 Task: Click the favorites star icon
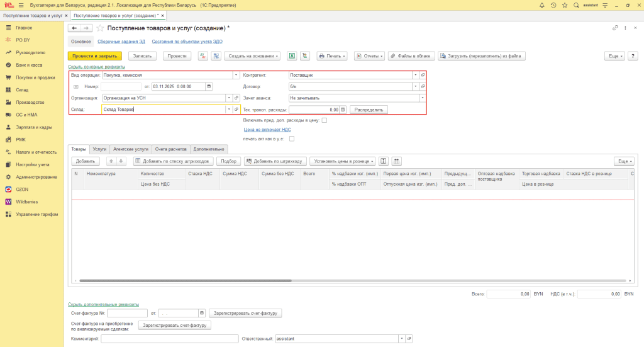pos(564,5)
